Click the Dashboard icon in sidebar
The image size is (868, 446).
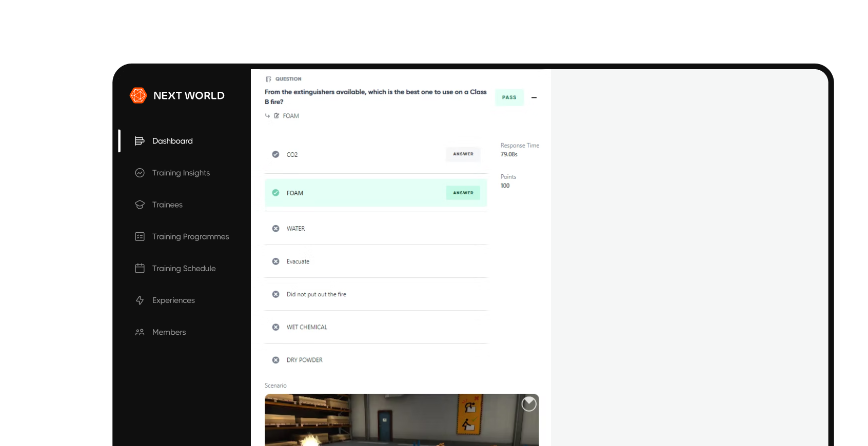tap(140, 141)
